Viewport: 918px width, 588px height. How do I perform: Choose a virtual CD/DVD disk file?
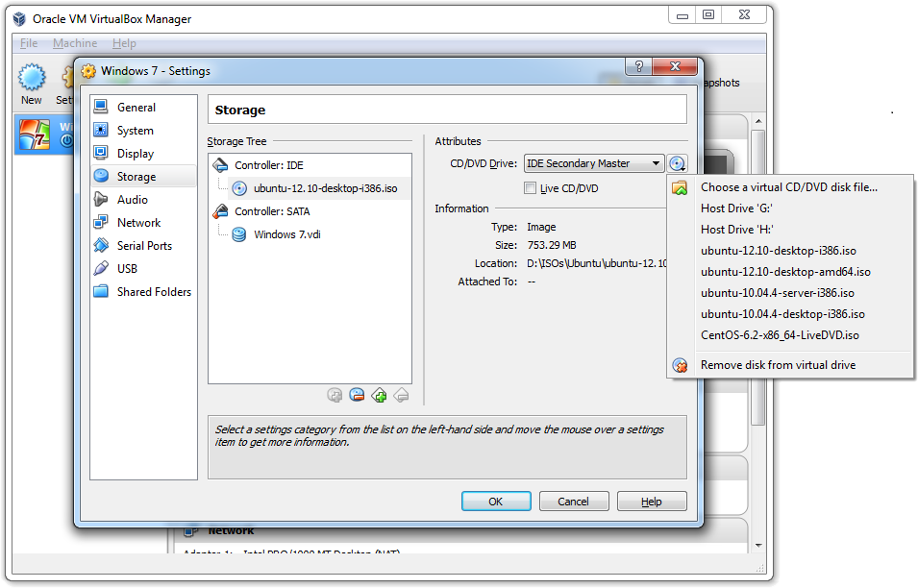click(x=788, y=187)
